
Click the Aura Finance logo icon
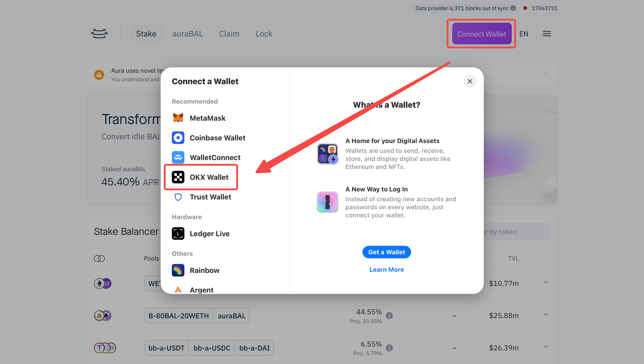click(99, 33)
